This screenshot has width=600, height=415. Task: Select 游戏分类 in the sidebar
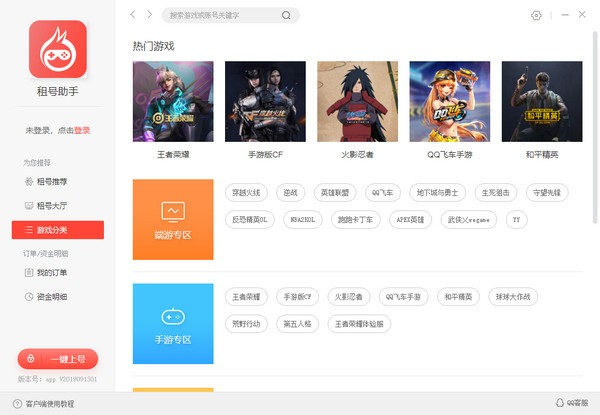pyautogui.click(x=58, y=230)
